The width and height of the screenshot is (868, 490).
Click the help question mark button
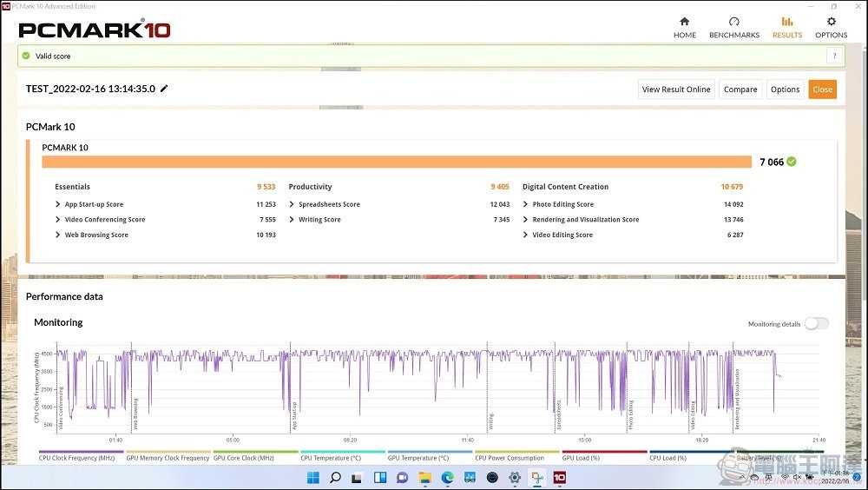tap(834, 56)
